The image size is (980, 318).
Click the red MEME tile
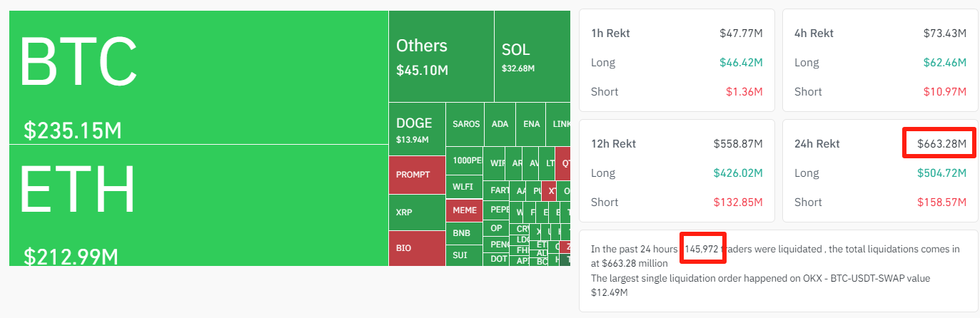[465, 211]
